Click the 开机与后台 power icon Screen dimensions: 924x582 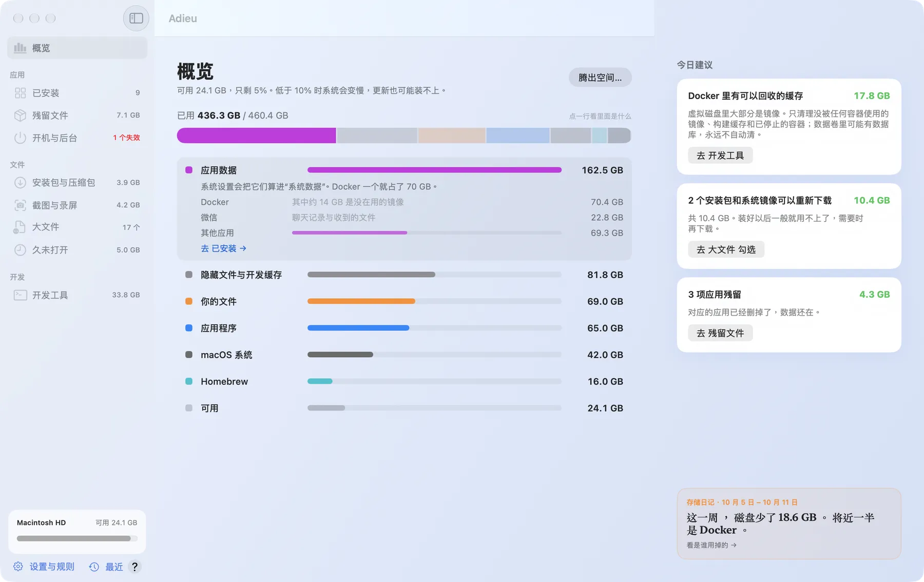(20, 138)
